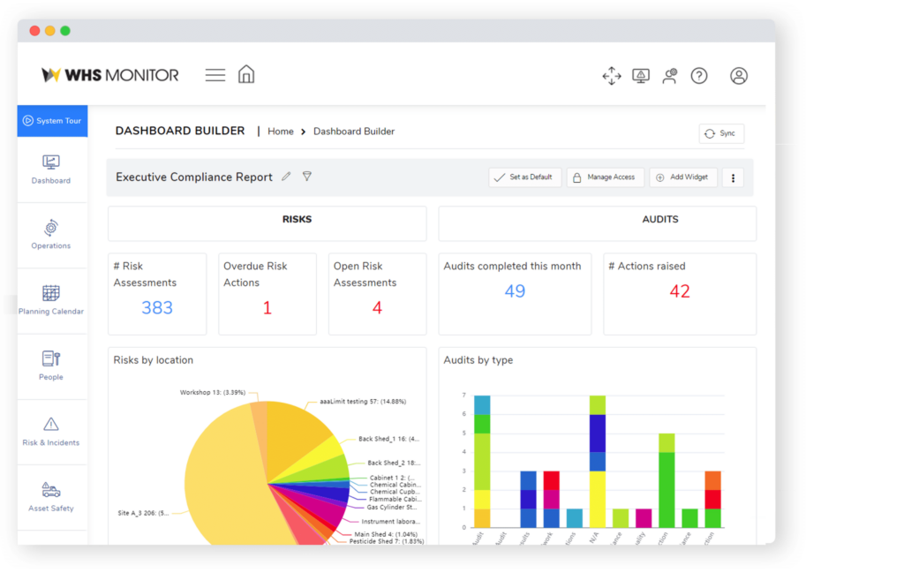Open the user settings icon in header

[x=670, y=76]
